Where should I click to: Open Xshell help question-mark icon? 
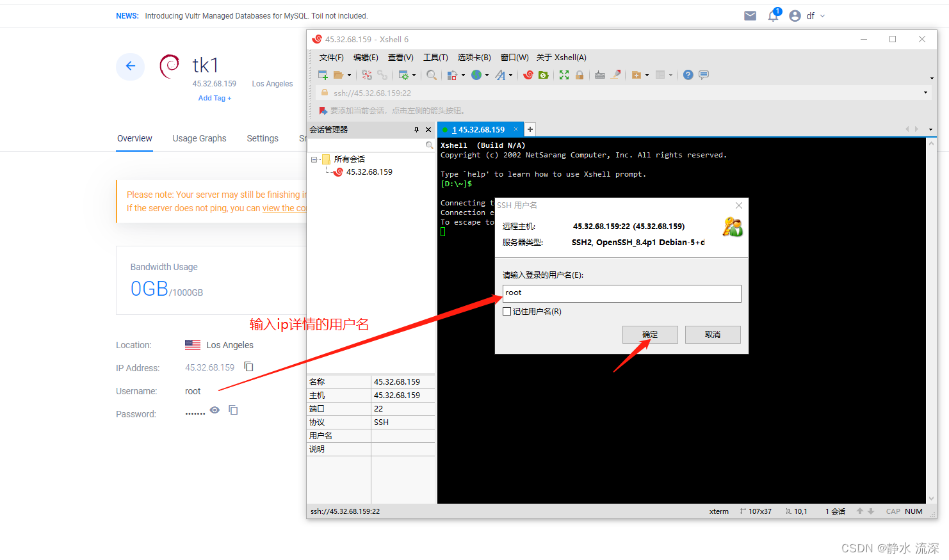[x=688, y=75]
